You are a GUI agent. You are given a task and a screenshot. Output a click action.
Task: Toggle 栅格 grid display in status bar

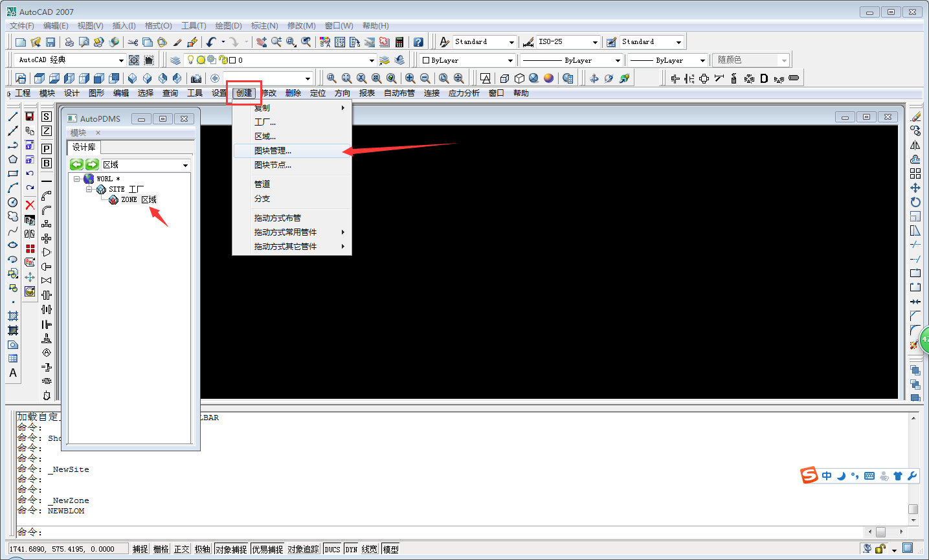pyautogui.click(x=161, y=549)
